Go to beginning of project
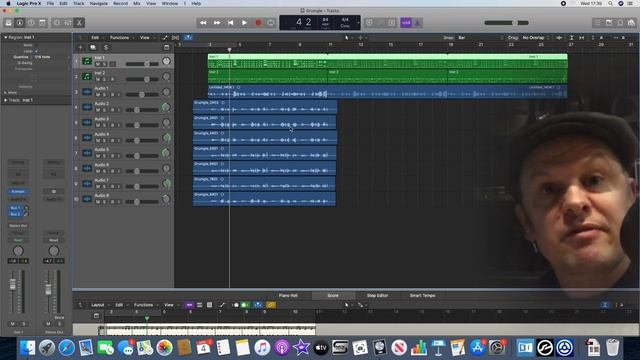Screen dimensions: 640x360 pyautogui.click(x=231, y=23)
